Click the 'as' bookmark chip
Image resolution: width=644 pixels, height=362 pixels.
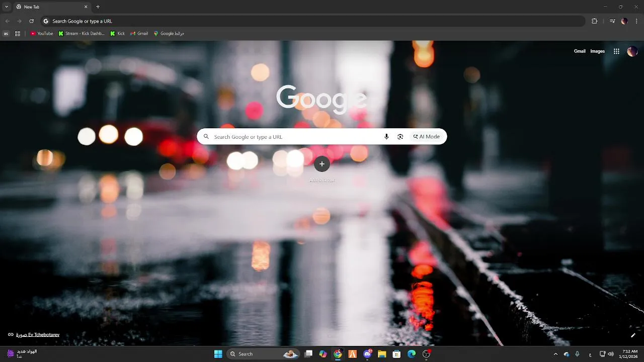click(x=6, y=34)
